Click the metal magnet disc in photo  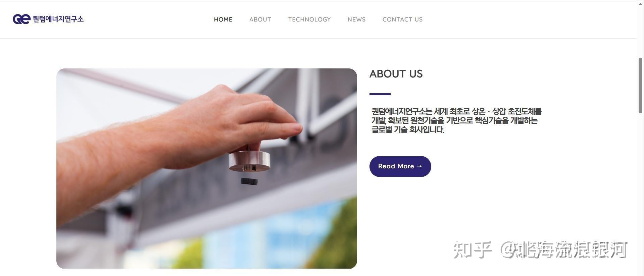[249, 161]
